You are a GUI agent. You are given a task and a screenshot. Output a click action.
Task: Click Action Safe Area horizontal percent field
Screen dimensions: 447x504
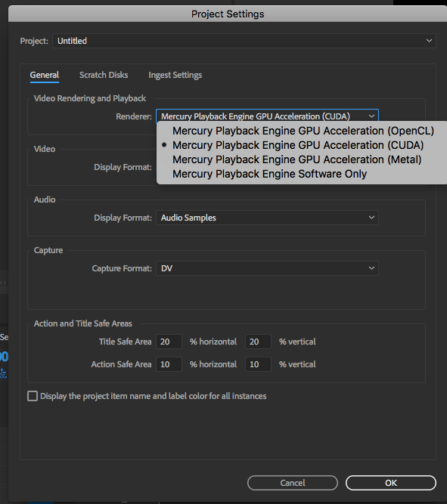(x=169, y=364)
